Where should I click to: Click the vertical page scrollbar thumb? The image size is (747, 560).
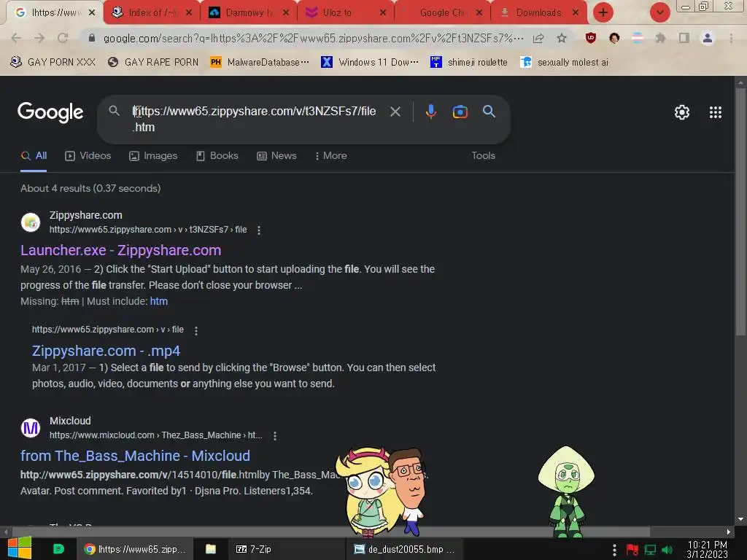[x=740, y=212]
